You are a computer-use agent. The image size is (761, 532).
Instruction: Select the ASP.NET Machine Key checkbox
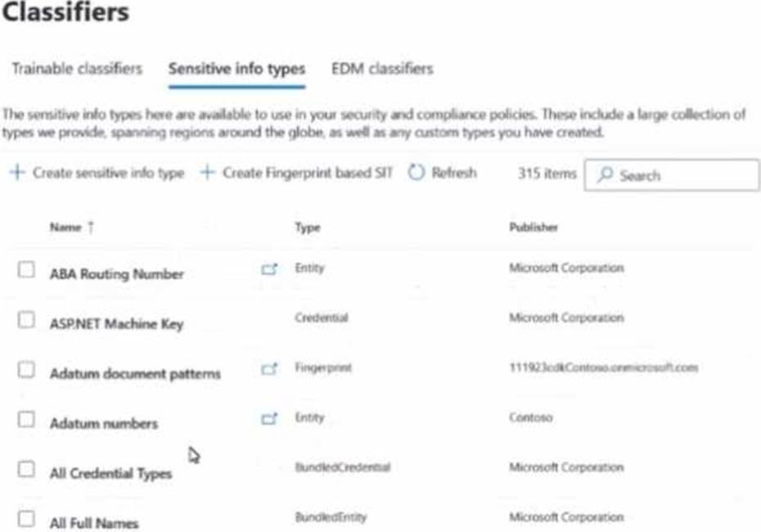click(26, 319)
